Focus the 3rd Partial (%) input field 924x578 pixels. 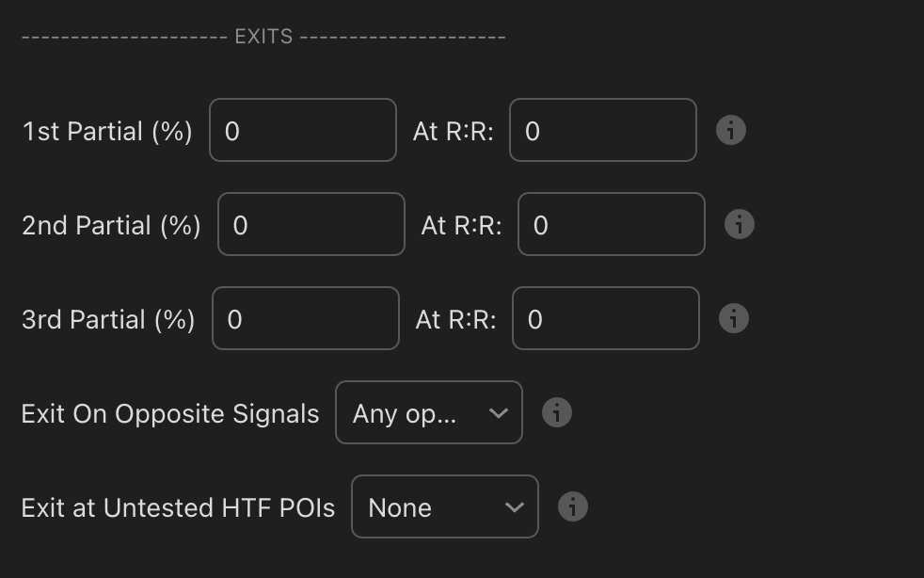[305, 318]
